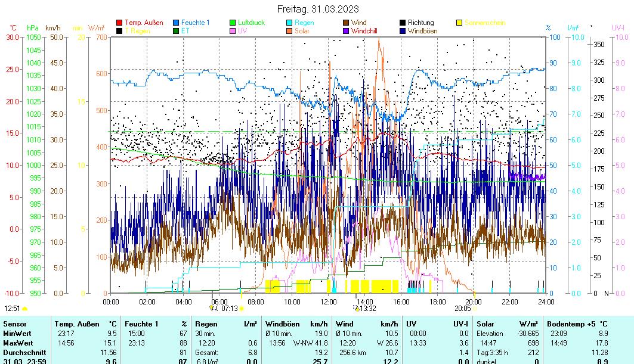Click the UV maximum value 3.6
634x364 pixels.
464,343
